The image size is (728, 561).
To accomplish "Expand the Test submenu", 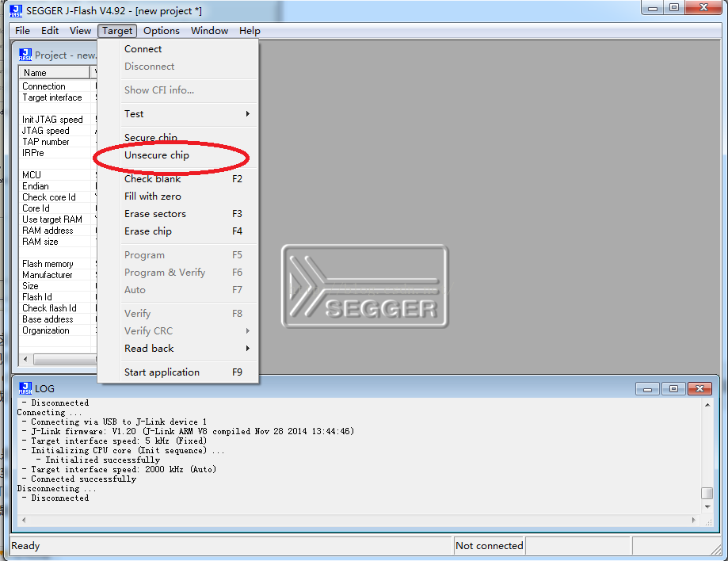I will point(177,114).
